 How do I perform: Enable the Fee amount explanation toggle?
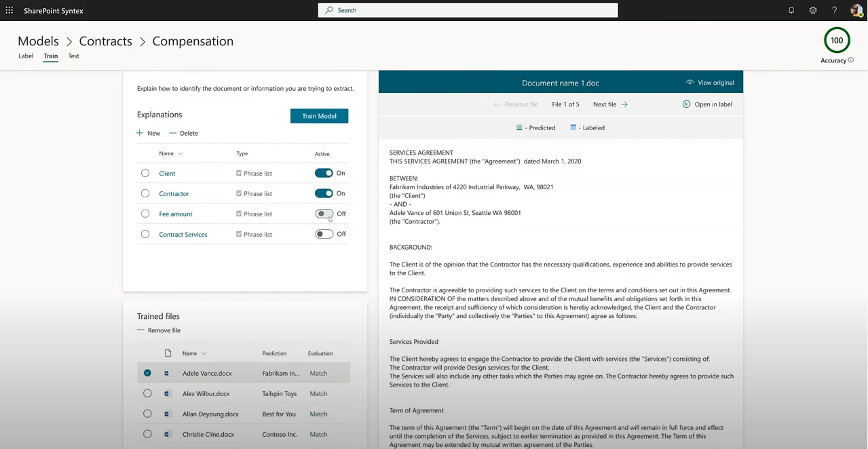[x=324, y=214]
